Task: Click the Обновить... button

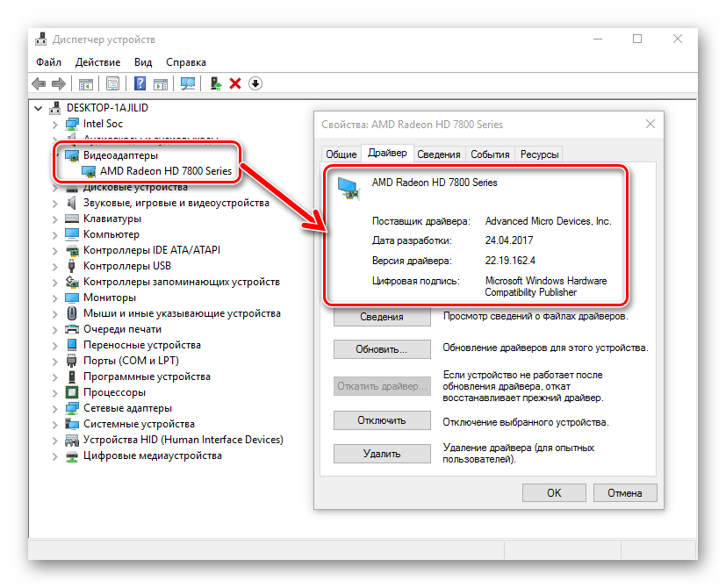Action: point(382,349)
